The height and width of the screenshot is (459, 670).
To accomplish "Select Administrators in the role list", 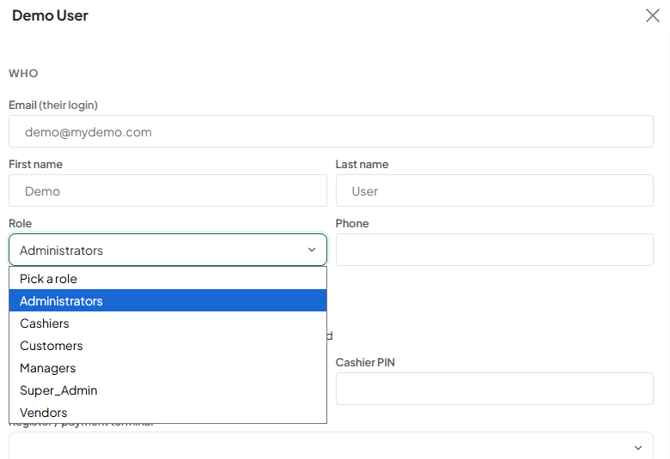I will 168,301.
